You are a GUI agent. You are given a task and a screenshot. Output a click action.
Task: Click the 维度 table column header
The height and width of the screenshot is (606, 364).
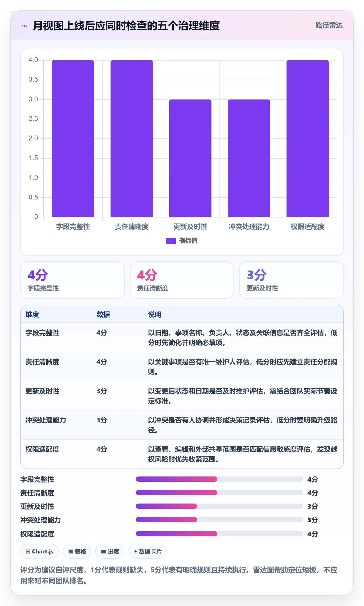point(32,314)
